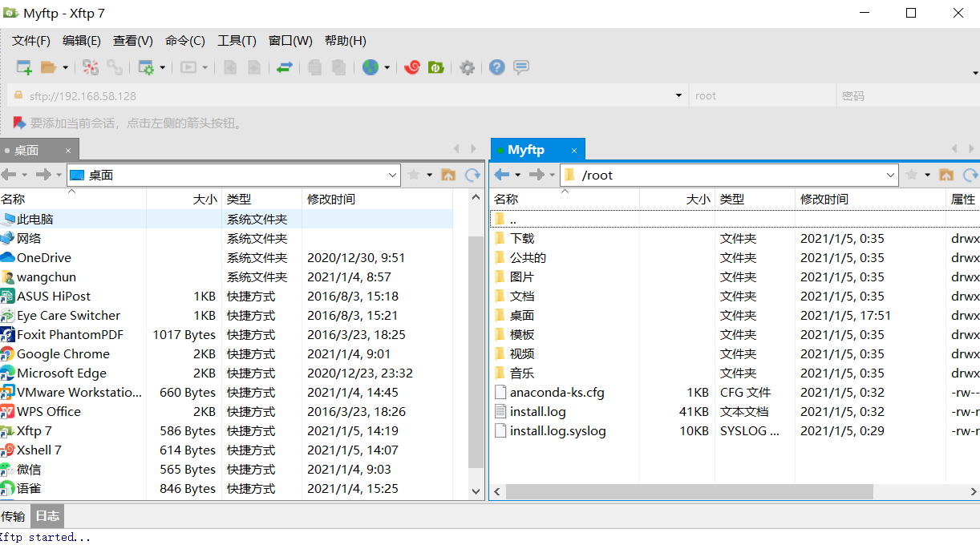The width and height of the screenshot is (980, 553).
Task: Close the Myftp session tab
Action: [x=574, y=150]
